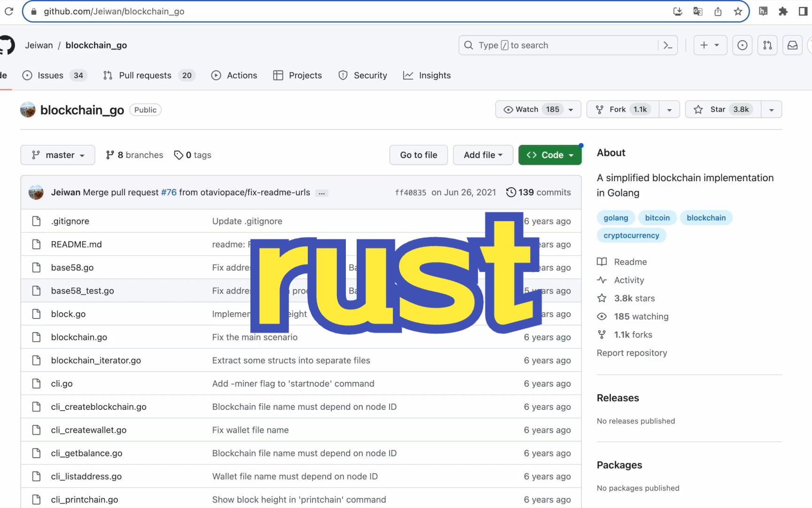Click the commit author avatar for Jeiwan
This screenshot has height=508, width=812.
coord(36,192)
